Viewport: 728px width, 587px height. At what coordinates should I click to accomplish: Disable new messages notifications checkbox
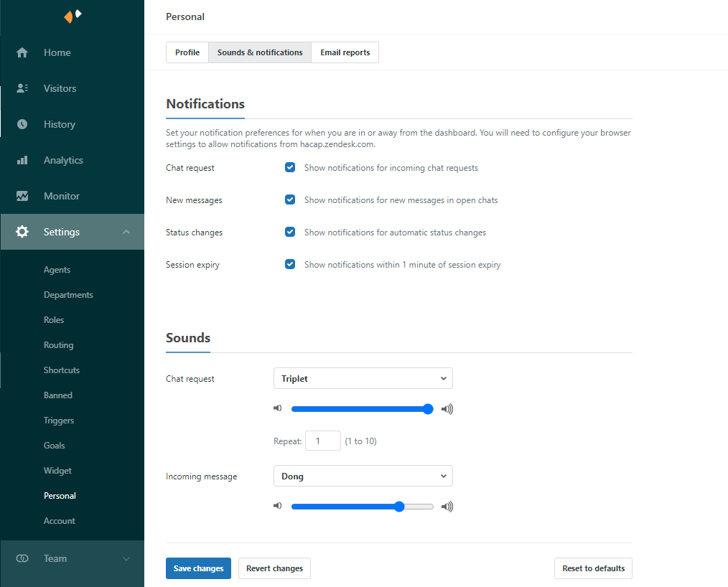[290, 199]
